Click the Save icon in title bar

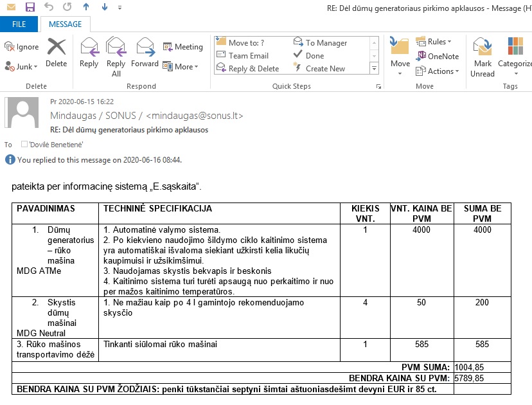[30, 8]
